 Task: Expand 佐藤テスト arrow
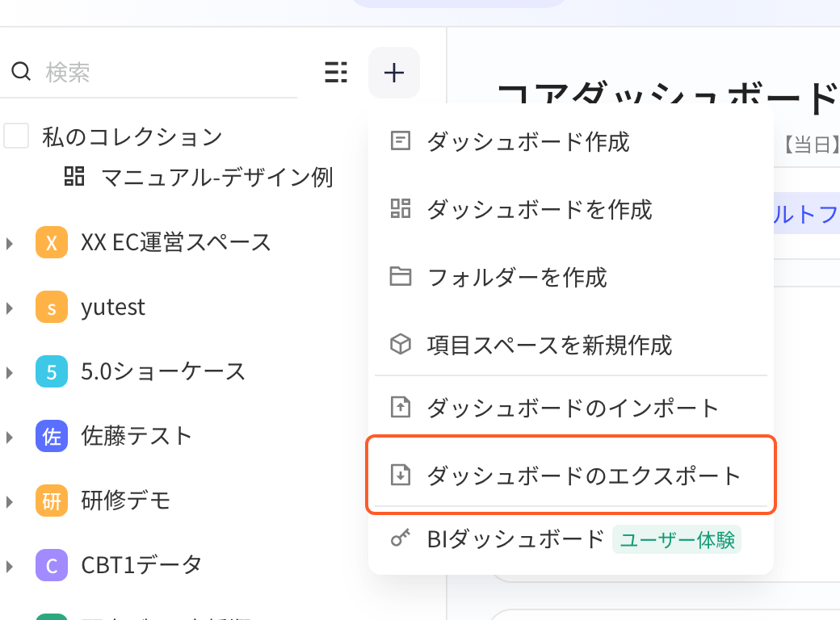coord(10,438)
